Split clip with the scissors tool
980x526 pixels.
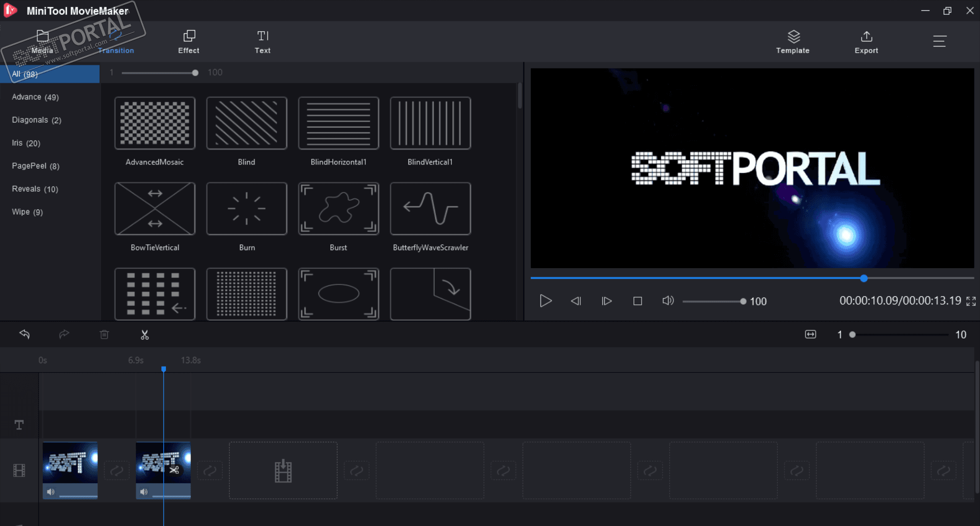[x=145, y=334]
